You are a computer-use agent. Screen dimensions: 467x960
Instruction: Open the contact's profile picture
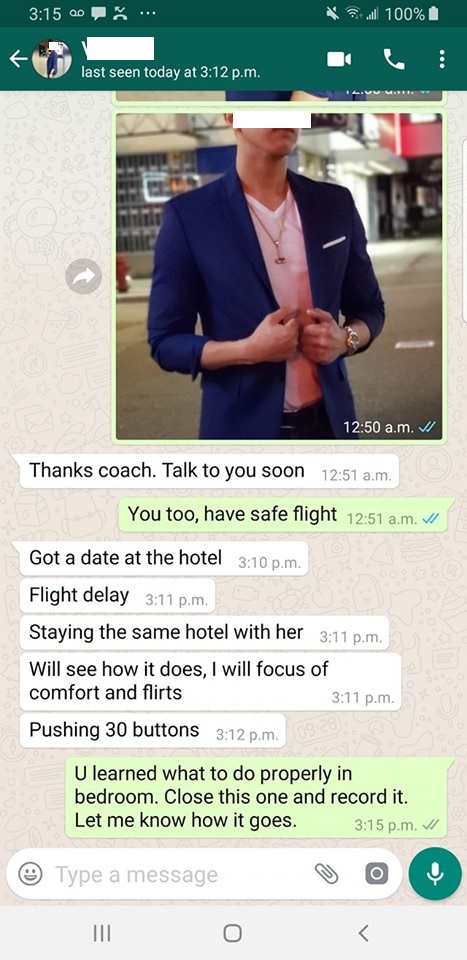[x=52, y=59]
